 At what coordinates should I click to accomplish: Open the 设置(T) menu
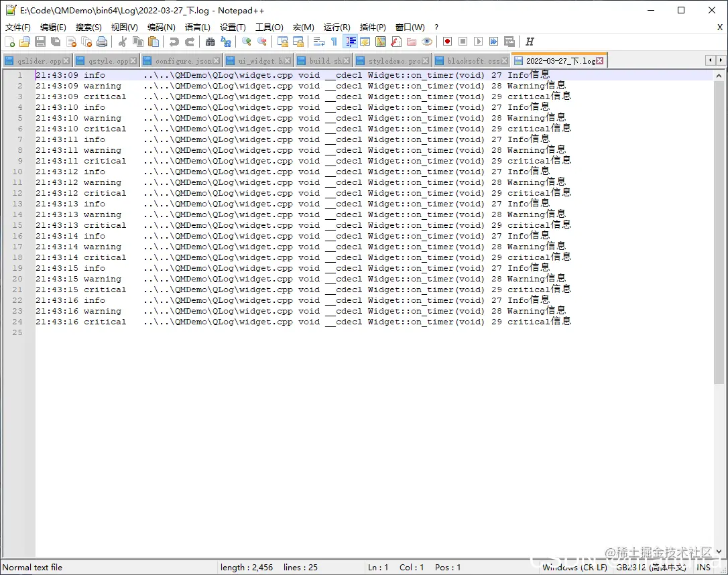233,27
